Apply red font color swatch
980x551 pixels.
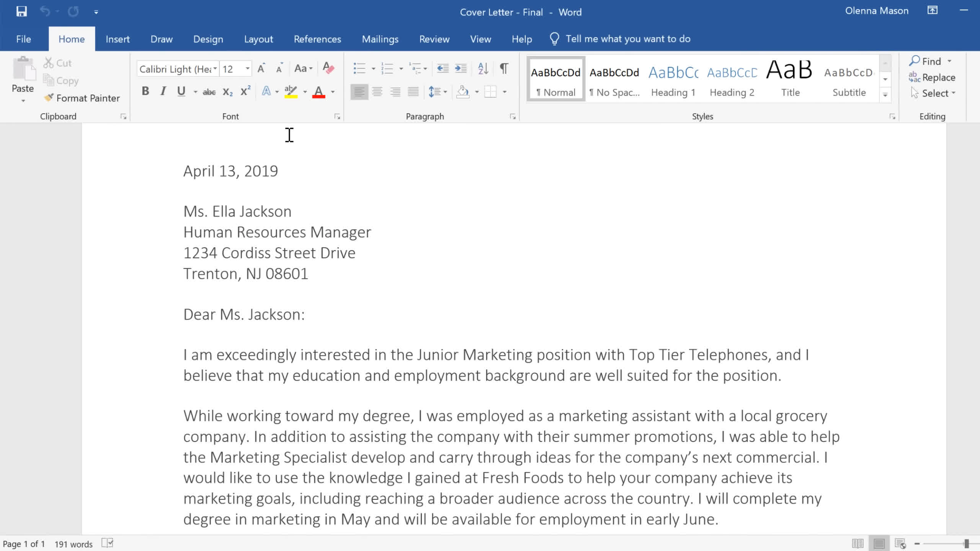(x=318, y=92)
